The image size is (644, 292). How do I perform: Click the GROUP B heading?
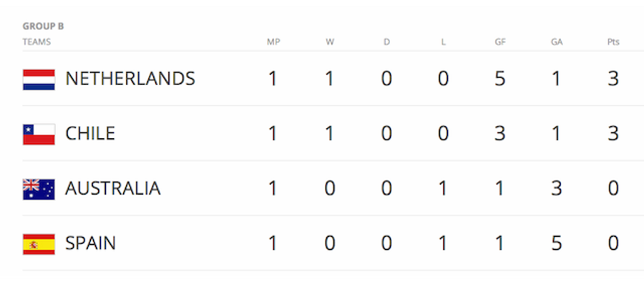[43, 26]
